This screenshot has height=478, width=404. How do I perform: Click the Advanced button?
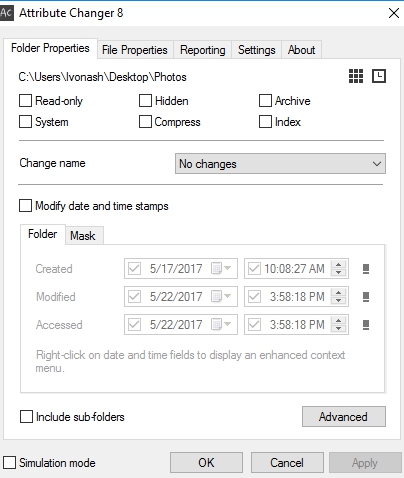(x=344, y=416)
